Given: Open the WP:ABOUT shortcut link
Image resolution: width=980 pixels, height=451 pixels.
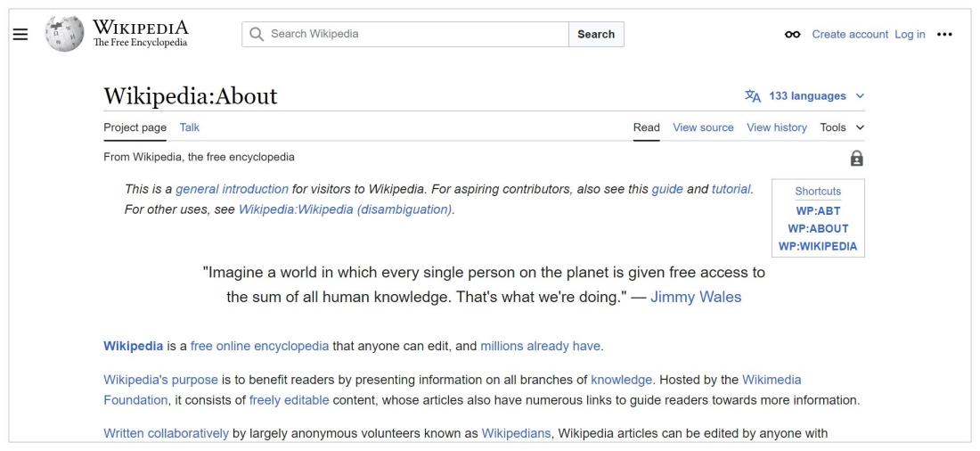Looking at the screenshot, I should (x=818, y=229).
